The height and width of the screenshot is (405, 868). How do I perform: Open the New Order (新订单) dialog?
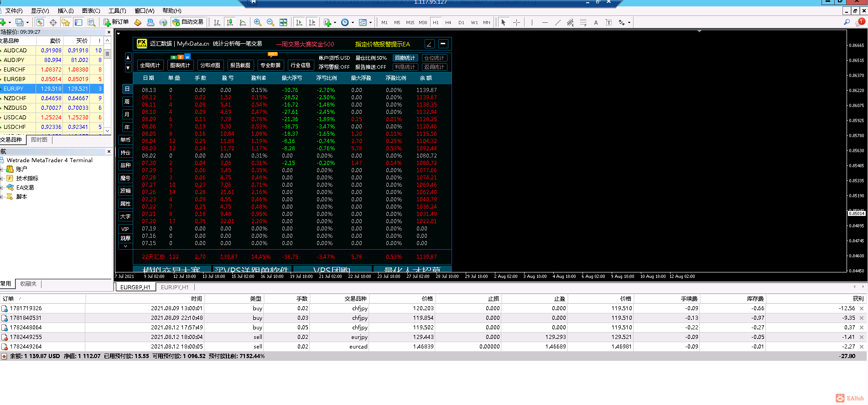pyautogui.click(x=116, y=22)
